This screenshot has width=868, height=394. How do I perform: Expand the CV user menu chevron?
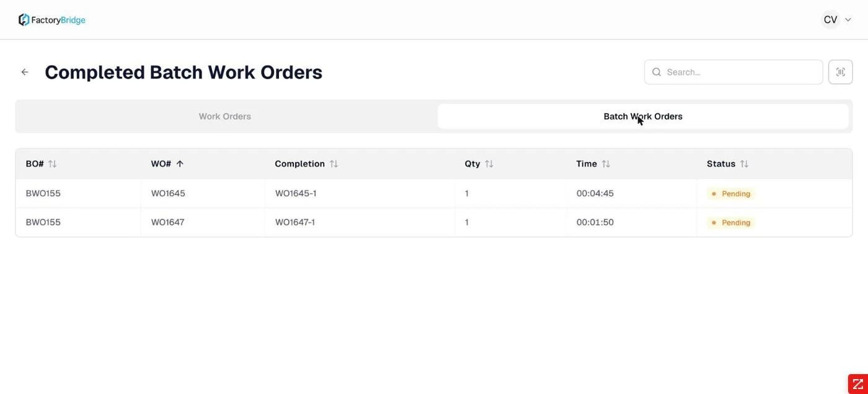[848, 20]
